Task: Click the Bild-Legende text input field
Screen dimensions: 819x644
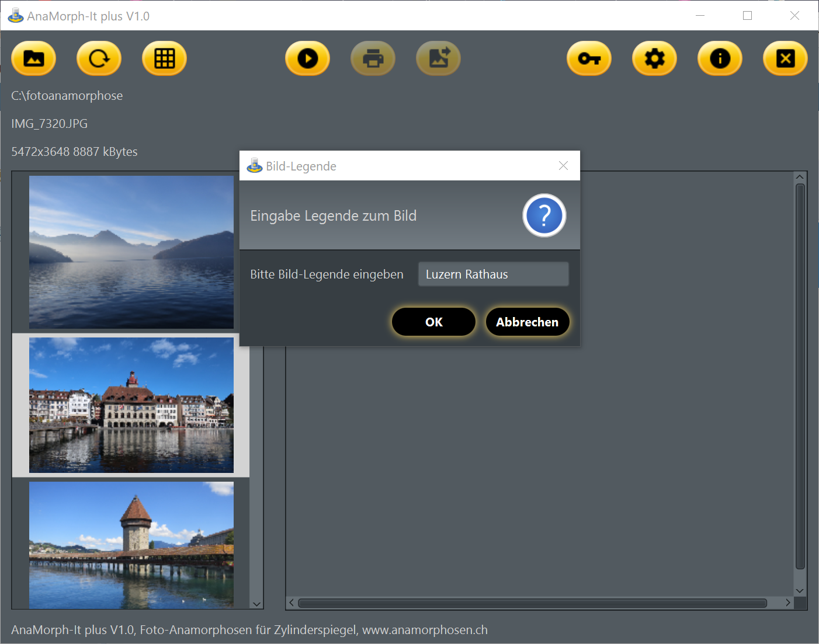Action: tap(493, 274)
